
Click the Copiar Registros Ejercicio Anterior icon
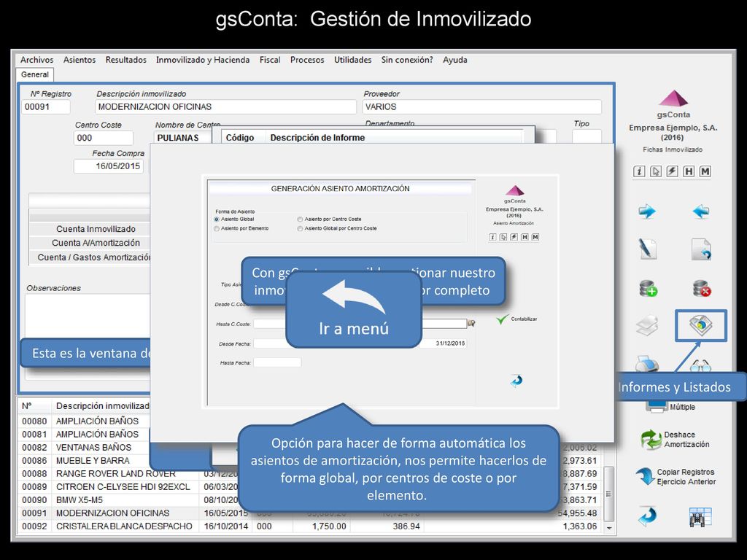click(646, 476)
